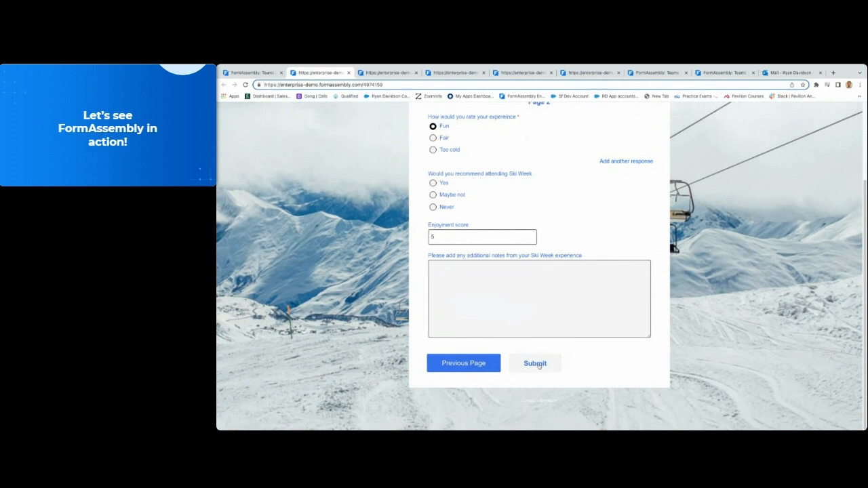
Task: Open the Pavilion Courses bookmark
Action: 743,96
